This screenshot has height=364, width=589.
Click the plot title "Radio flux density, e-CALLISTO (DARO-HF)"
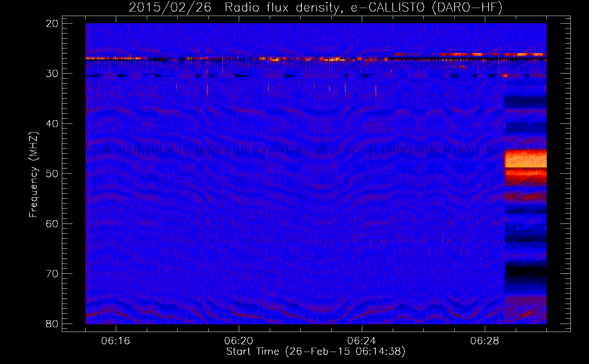(363, 8)
